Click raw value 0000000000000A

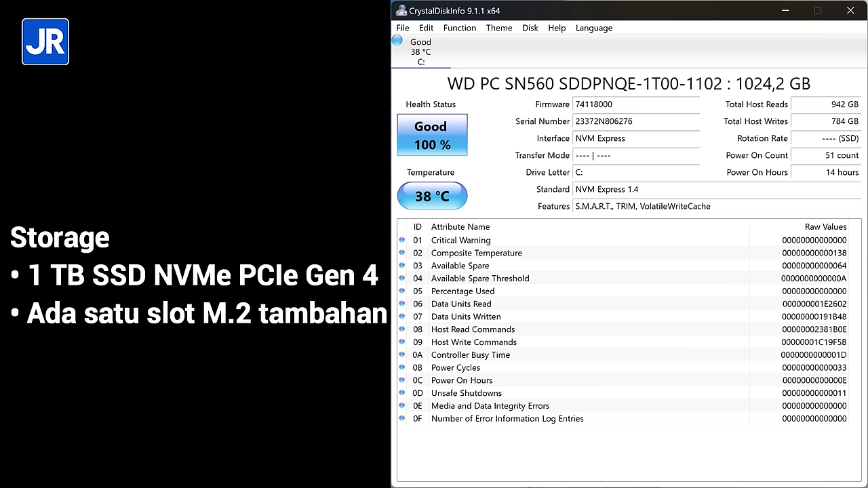(x=814, y=278)
